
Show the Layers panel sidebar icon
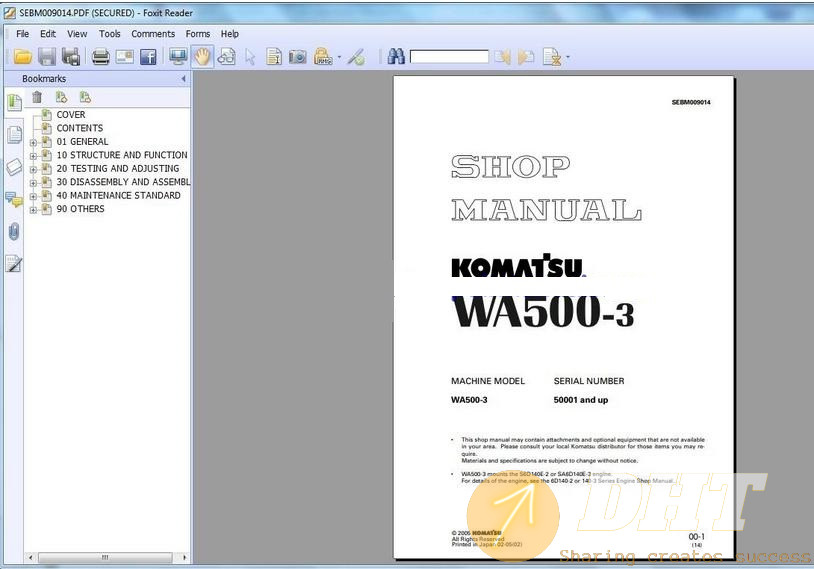[15, 167]
